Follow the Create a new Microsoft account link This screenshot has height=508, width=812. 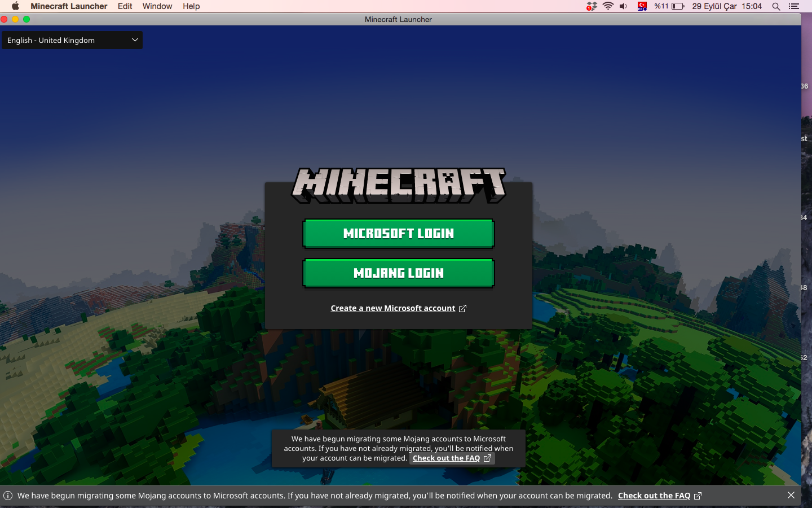(x=398, y=308)
